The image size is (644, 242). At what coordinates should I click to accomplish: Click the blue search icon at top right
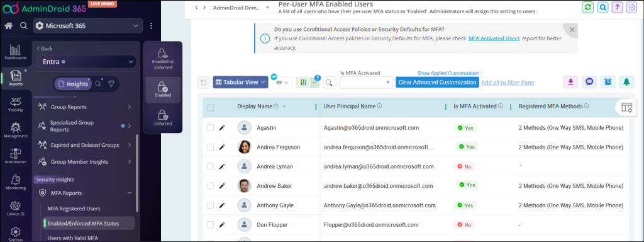603,8
